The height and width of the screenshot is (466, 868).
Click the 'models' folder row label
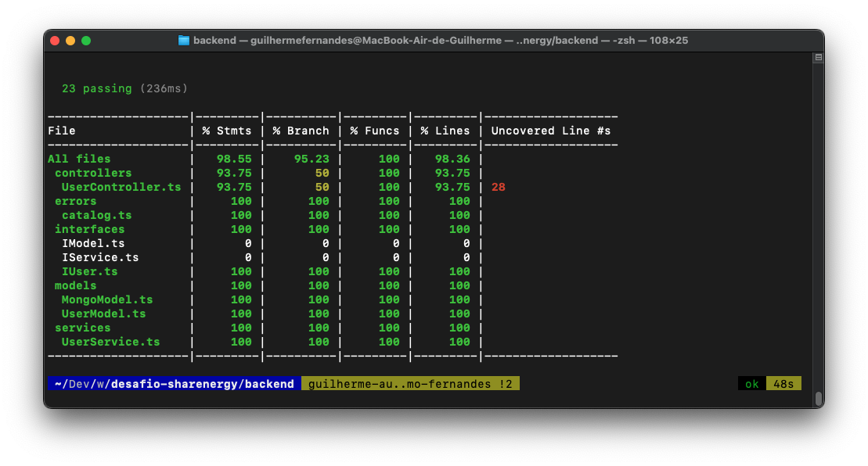click(75, 286)
